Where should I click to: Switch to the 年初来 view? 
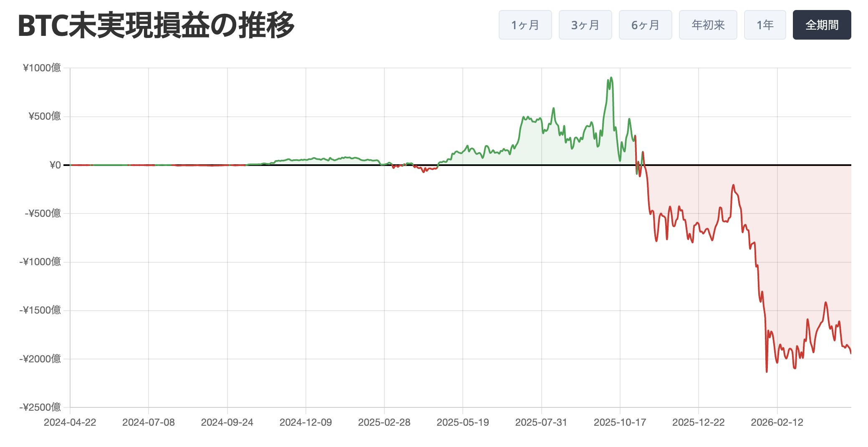708,25
